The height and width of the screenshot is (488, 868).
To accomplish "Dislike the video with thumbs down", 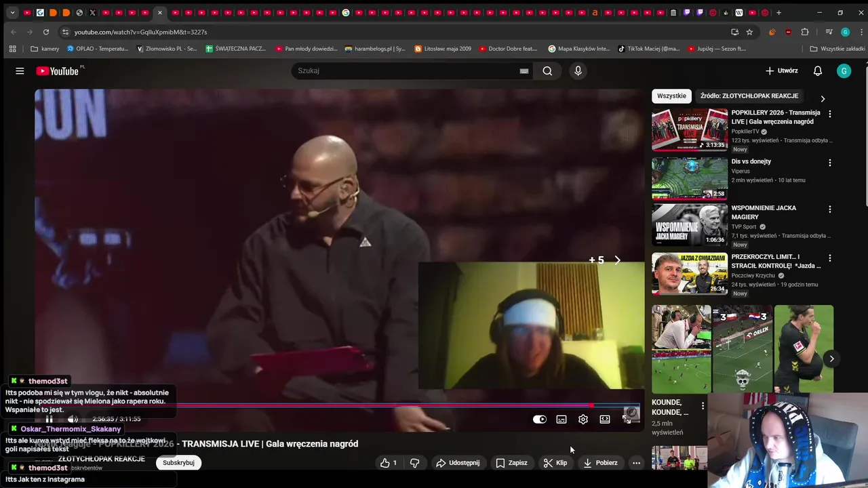I will coord(414,463).
